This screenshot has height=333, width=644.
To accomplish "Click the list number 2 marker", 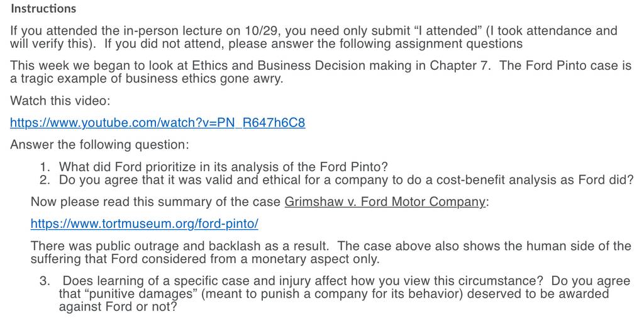I will (45, 179).
